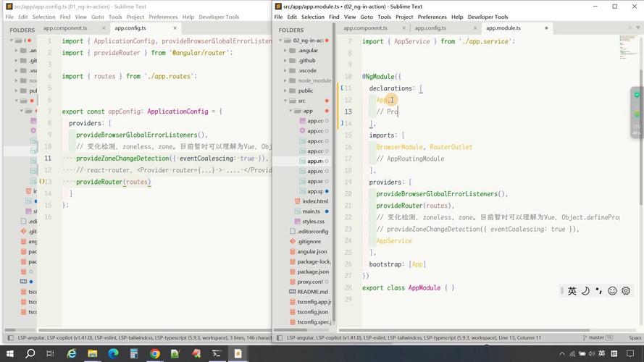
Task: Toggle IME Chinese/English mode button 英
Action: pyautogui.click(x=572, y=291)
